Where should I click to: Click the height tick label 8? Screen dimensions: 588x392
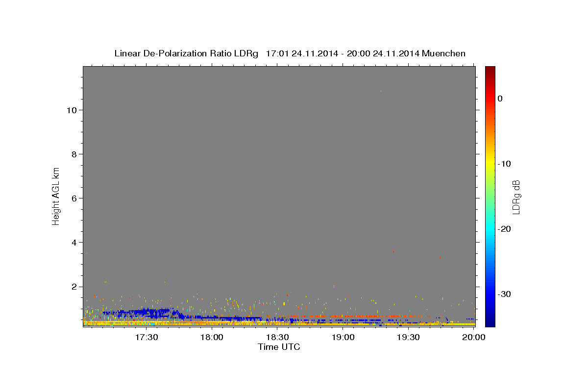[x=73, y=154]
